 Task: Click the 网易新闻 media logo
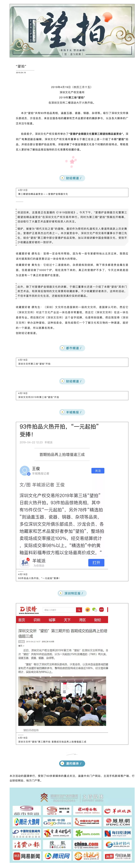pos(27,856)
